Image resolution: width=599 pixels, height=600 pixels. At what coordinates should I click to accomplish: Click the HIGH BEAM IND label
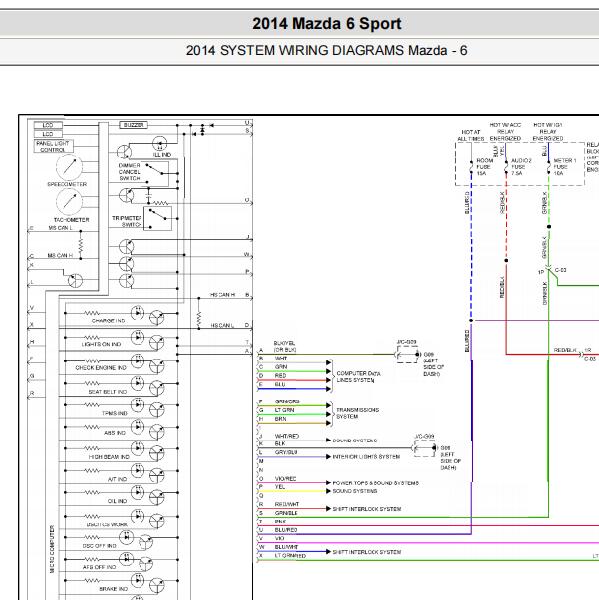[x=109, y=457]
